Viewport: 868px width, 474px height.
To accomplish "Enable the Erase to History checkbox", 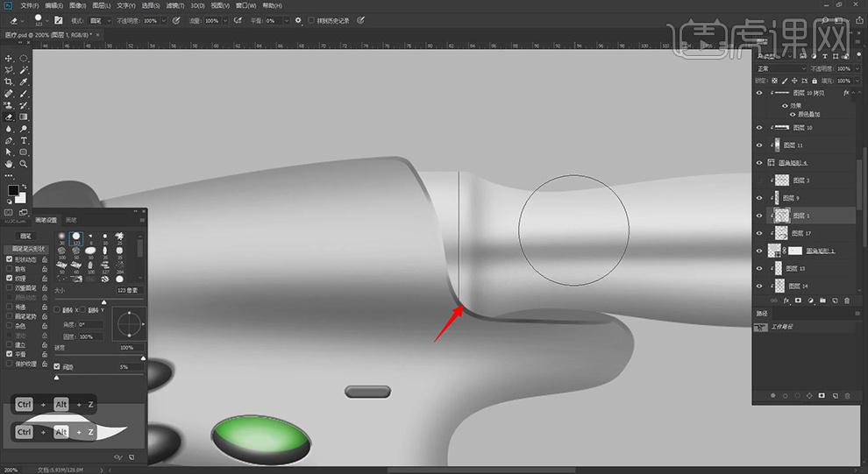I will pyautogui.click(x=310, y=20).
